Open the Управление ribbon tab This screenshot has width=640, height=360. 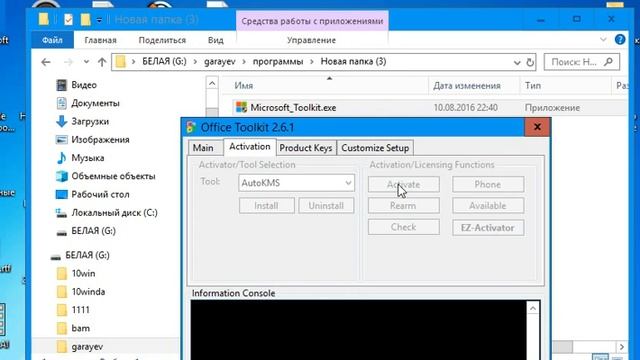(311, 40)
